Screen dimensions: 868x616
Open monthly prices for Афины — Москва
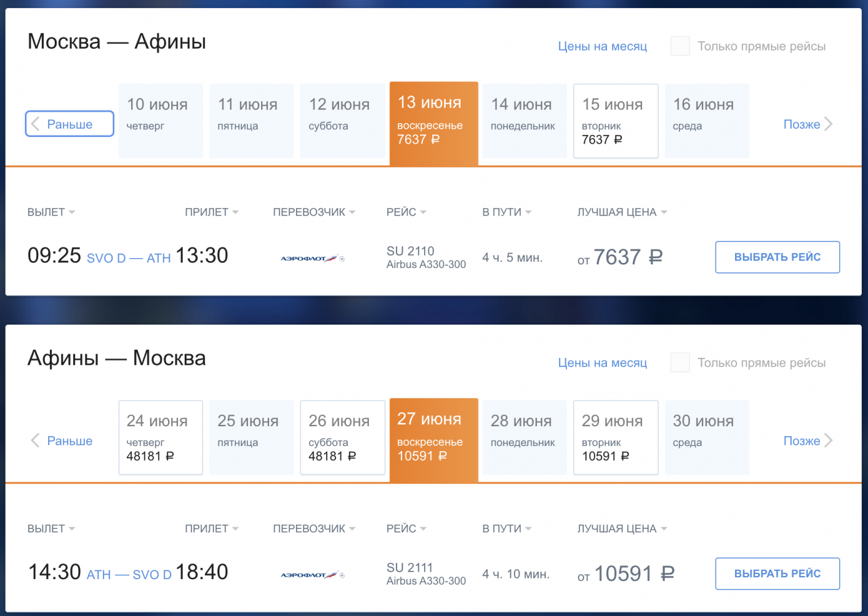pyautogui.click(x=602, y=363)
